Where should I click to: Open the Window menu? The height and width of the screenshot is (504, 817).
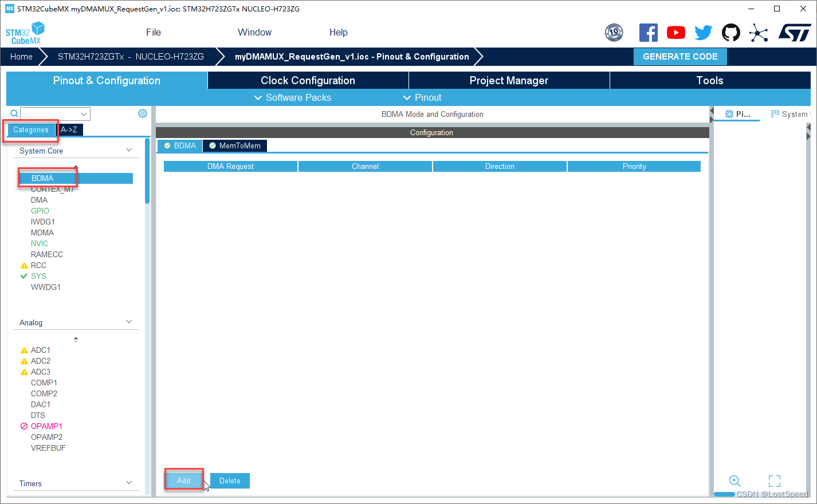click(255, 33)
